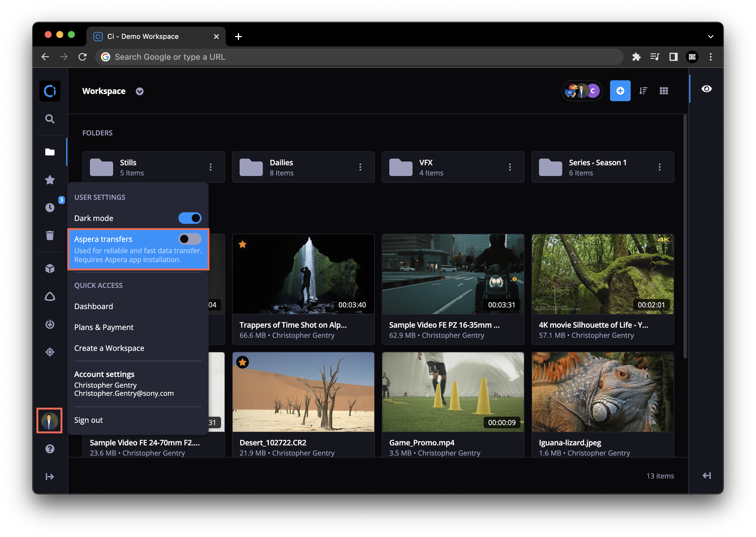
Task: Open Trappers of Time video thumbnail
Action: click(303, 274)
